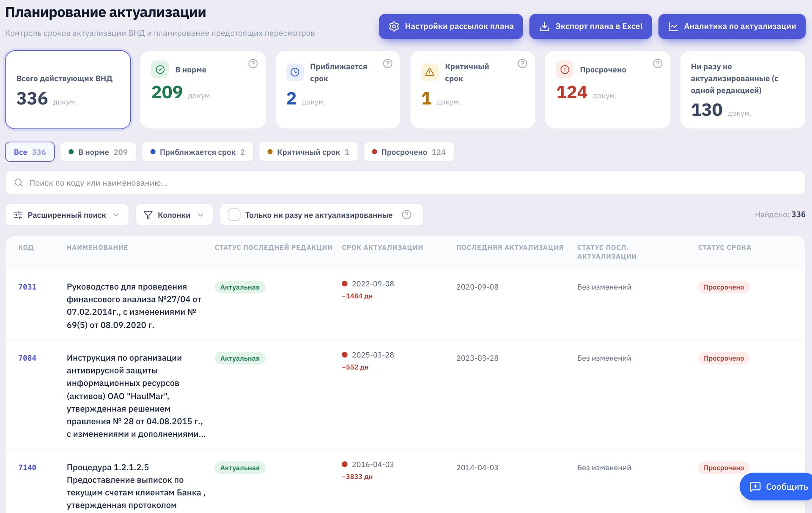Viewport: 812px width, 513px height.
Task: Click the ПОСЛЕДНЯЯ АКТУАЛИЗАЦИЯ column header
Action: 510,247
